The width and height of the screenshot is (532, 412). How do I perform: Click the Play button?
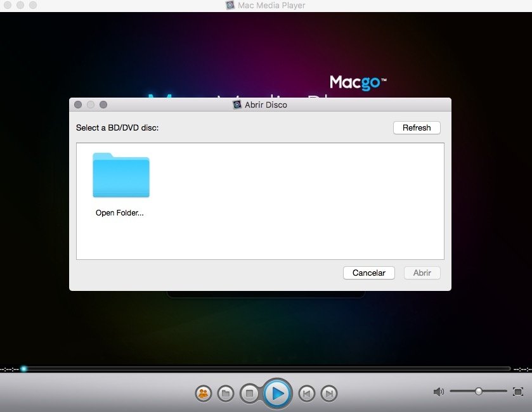point(278,394)
